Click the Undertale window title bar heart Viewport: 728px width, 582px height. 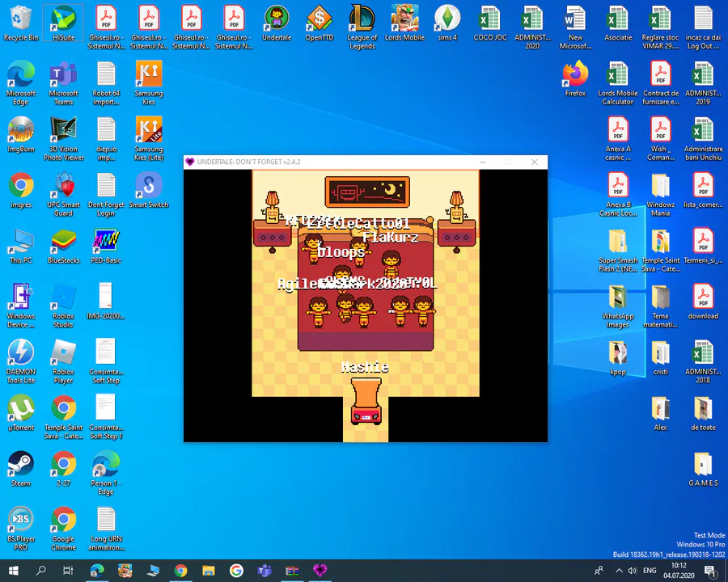189,162
